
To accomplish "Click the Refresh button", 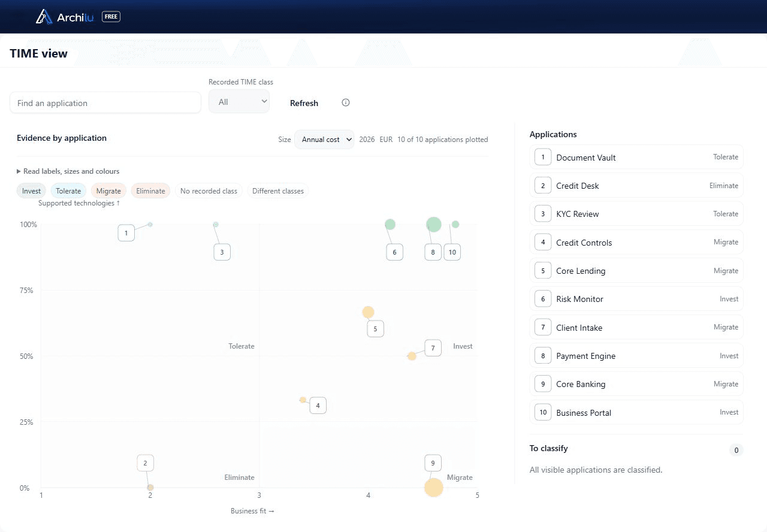I will [x=304, y=103].
